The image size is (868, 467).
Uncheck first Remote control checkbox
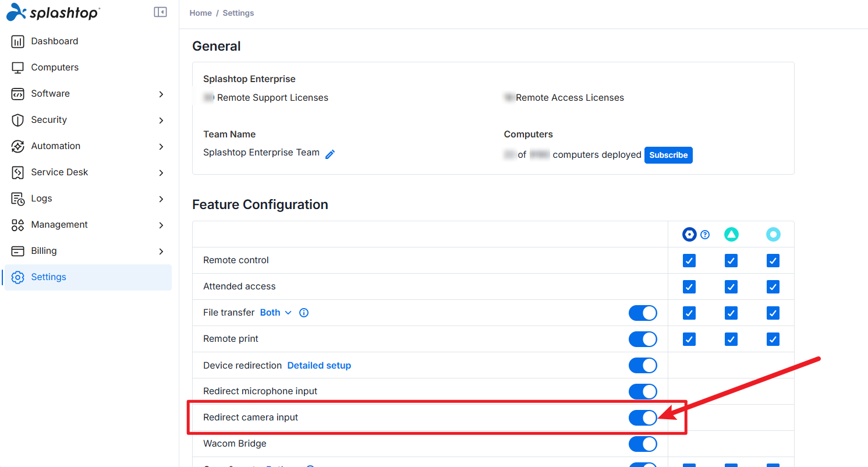[x=689, y=260]
